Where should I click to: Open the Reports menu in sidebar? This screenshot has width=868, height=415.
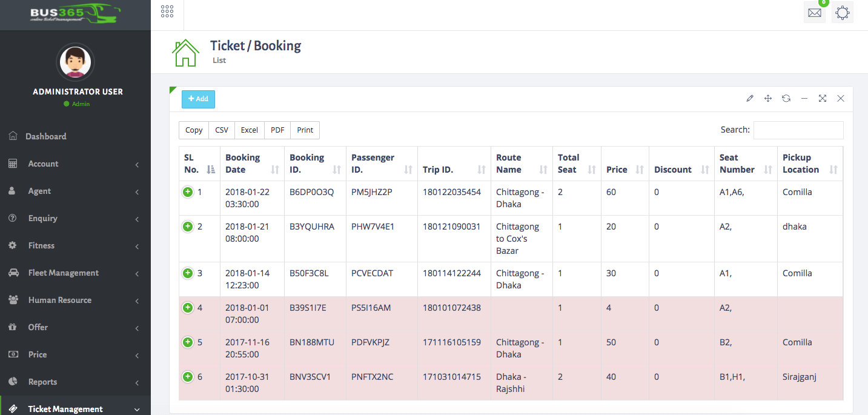[42, 382]
